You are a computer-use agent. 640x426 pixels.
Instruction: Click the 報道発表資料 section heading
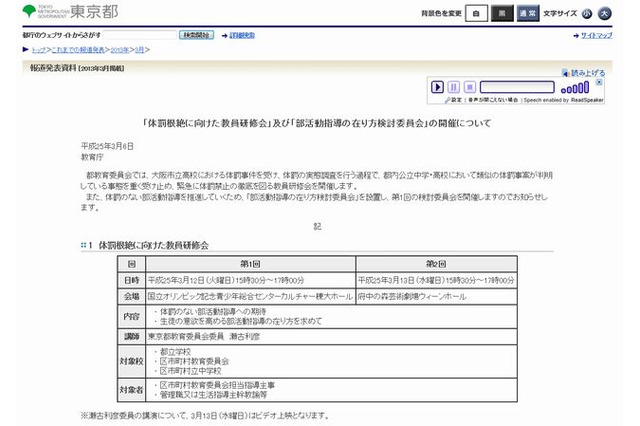[x=53, y=68]
